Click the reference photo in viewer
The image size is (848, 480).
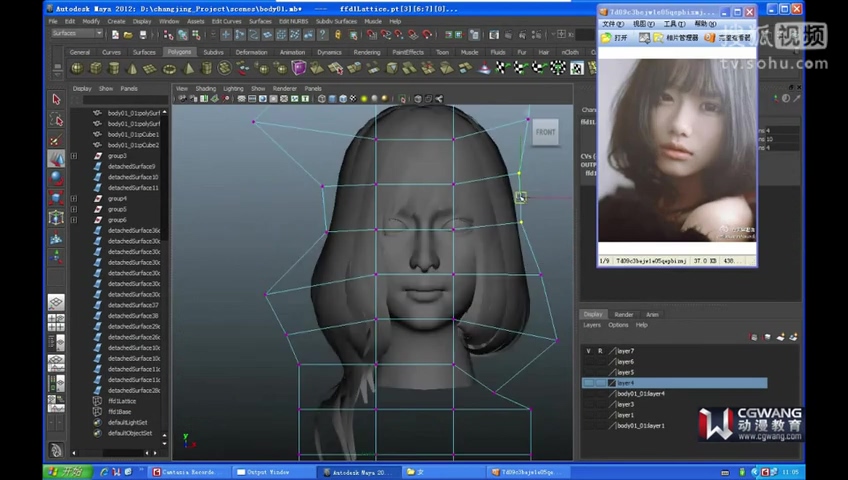pos(676,150)
